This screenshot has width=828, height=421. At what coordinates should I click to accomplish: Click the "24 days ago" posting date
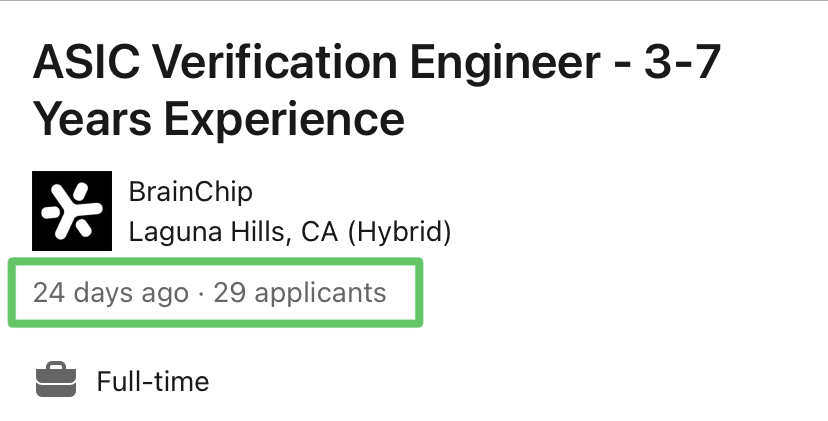pos(110,293)
